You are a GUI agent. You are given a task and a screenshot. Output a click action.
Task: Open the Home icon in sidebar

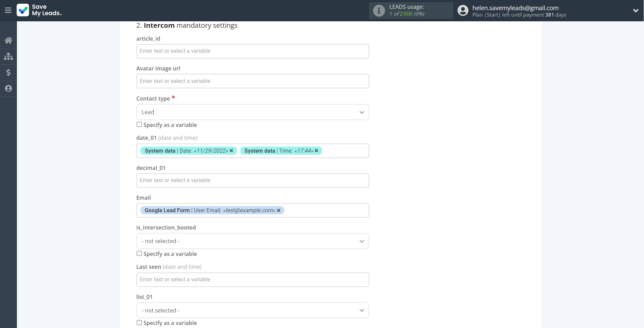click(8, 40)
